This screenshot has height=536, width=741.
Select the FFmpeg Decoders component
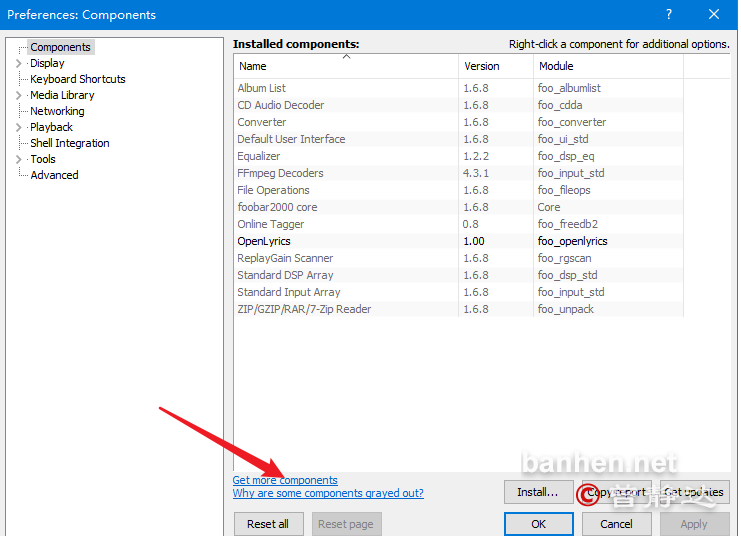tap(458, 173)
